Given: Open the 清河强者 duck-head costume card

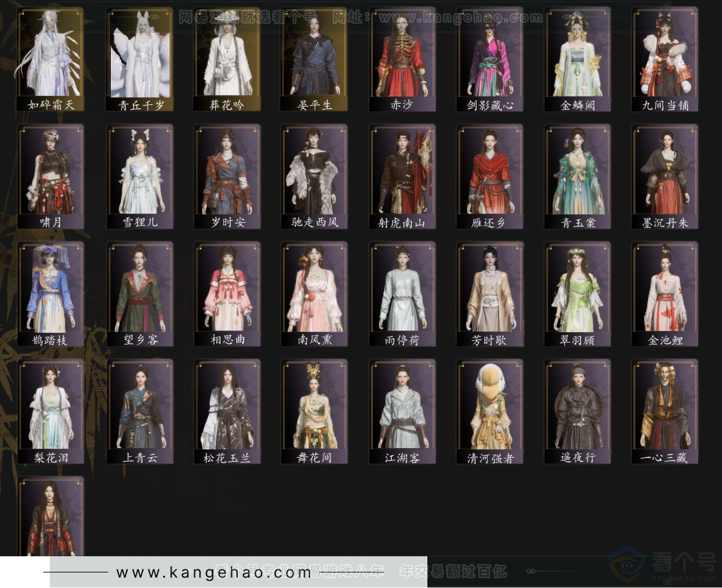Looking at the screenshot, I should 490,411.
